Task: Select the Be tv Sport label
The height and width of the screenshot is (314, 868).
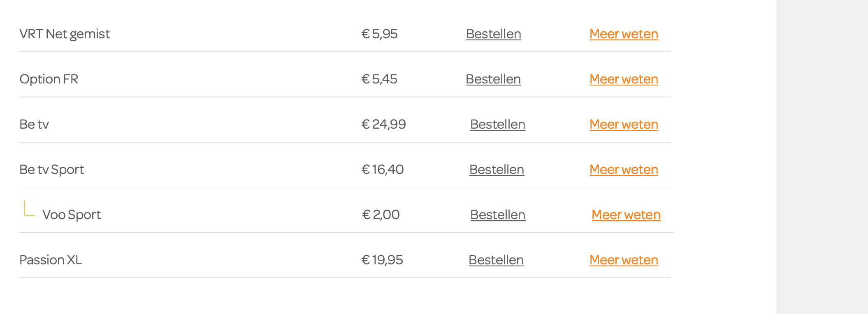Action: pyautogui.click(x=51, y=170)
